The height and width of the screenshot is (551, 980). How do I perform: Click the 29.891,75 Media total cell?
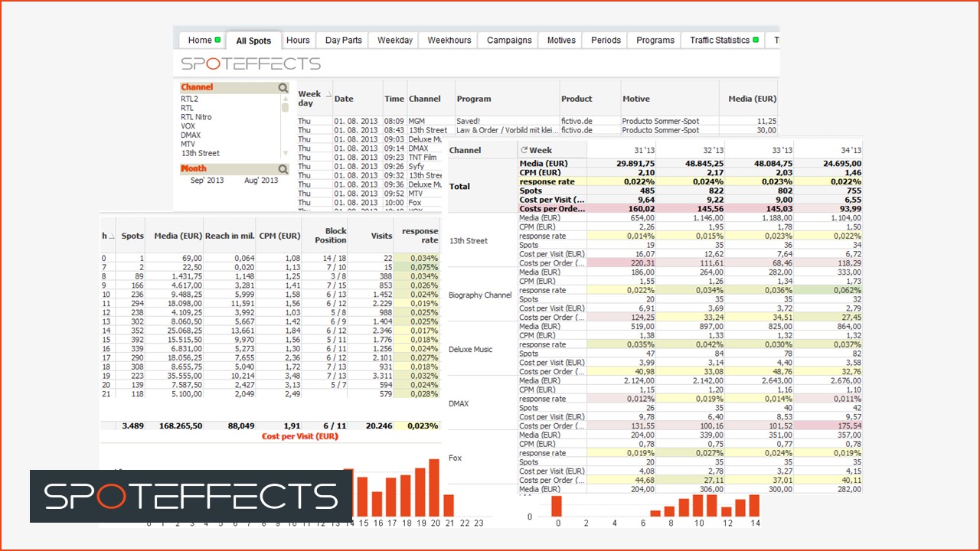click(622, 164)
